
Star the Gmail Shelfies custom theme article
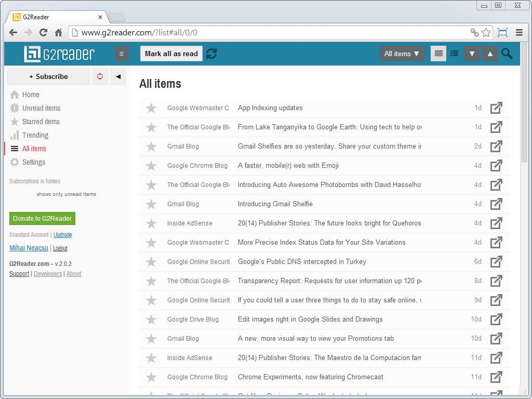[151, 147]
